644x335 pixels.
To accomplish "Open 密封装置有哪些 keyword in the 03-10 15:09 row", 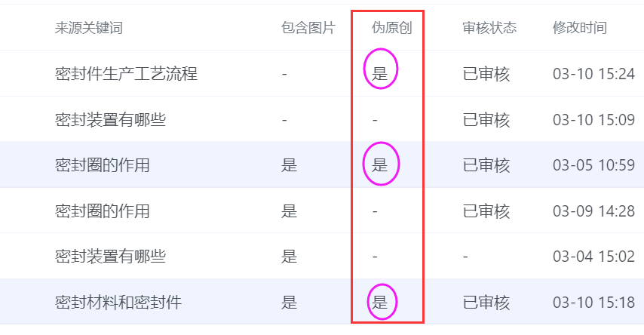I will [x=110, y=119].
